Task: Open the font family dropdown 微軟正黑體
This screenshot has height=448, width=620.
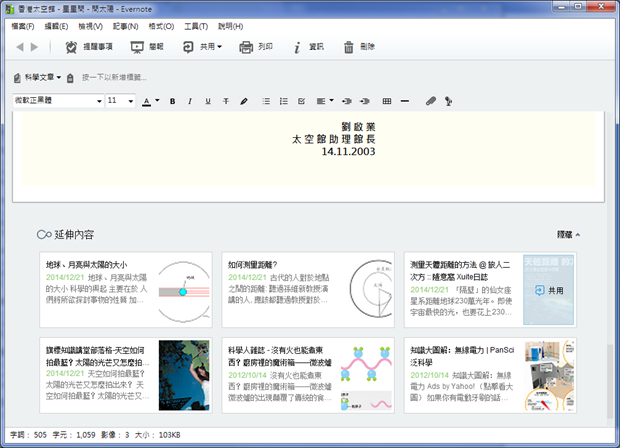Action: click(58, 101)
